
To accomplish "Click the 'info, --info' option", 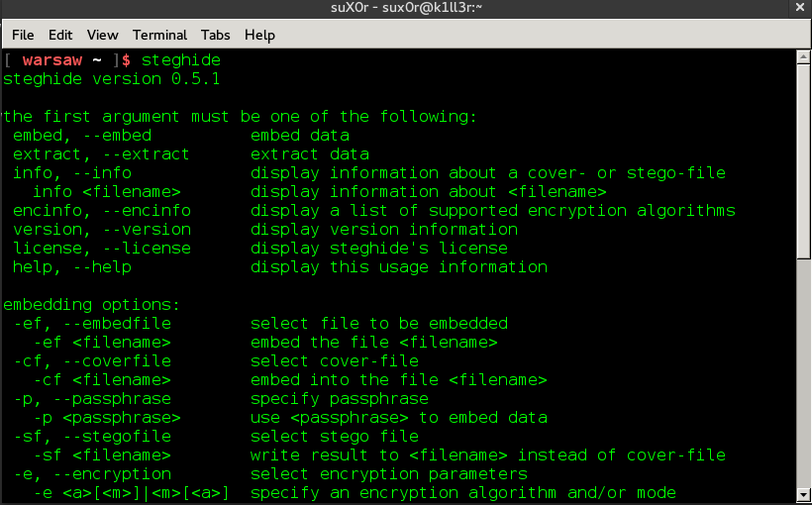I will 72,172.
